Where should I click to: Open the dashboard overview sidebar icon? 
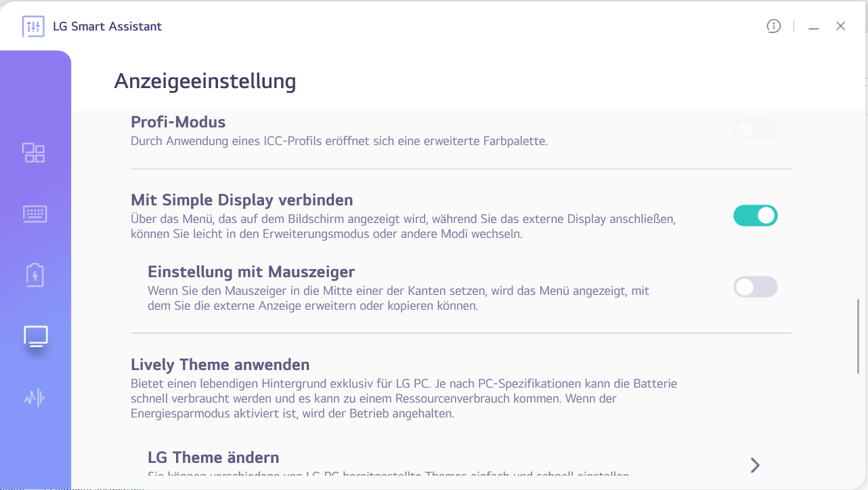34,152
